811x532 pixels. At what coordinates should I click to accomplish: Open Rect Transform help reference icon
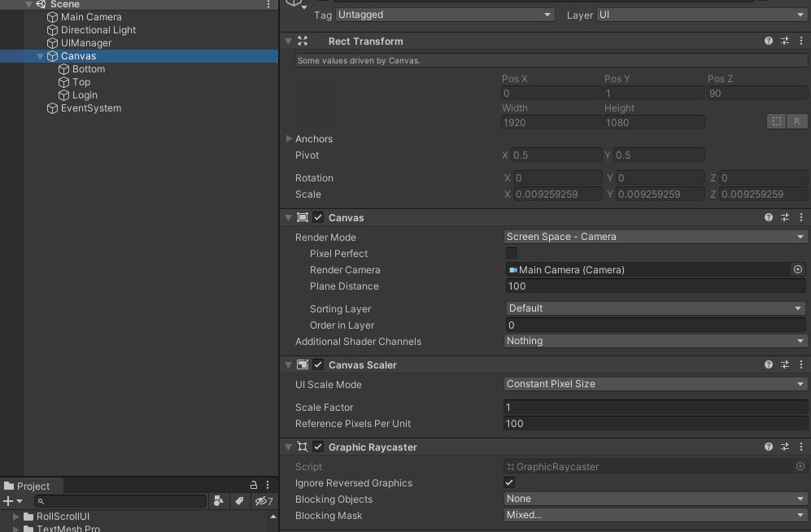(x=769, y=41)
